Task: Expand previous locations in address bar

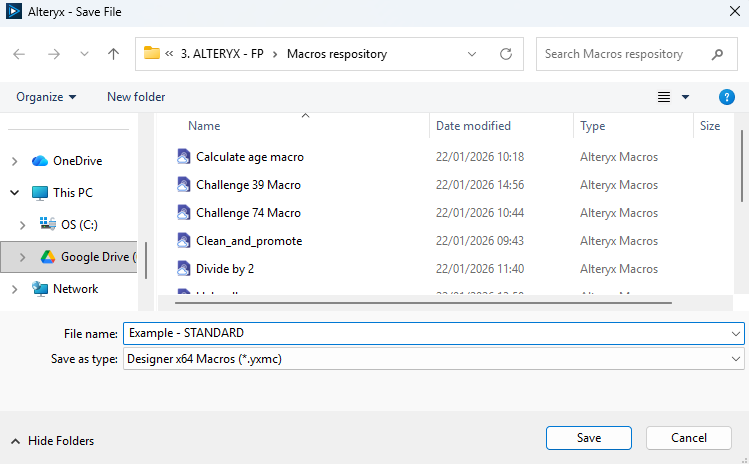Action: pyautogui.click(x=472, y=54)
